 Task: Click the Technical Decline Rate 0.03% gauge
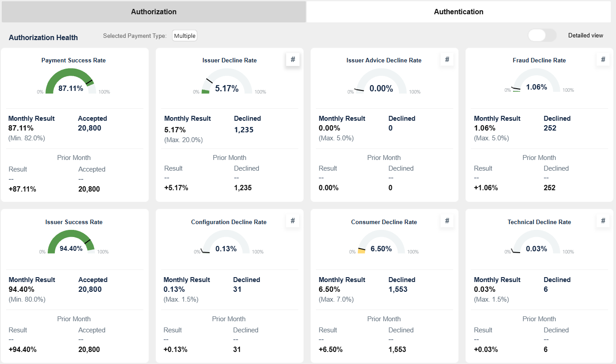(x=536, y=242)
